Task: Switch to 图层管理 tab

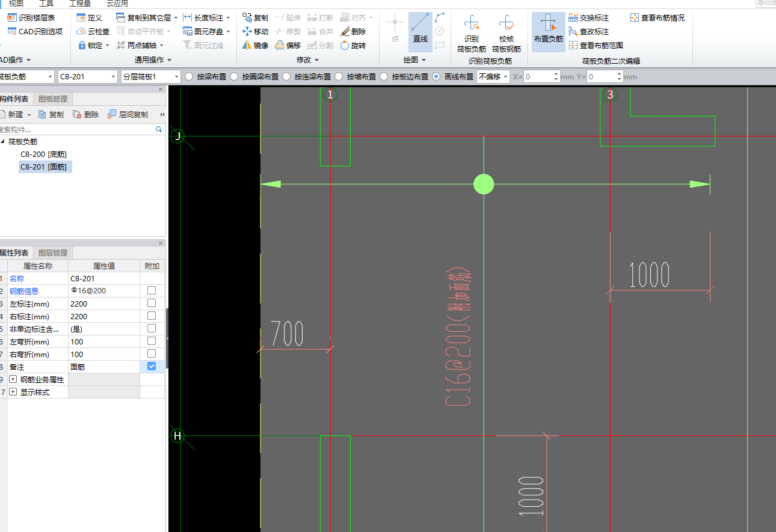Action: point(53,253)
